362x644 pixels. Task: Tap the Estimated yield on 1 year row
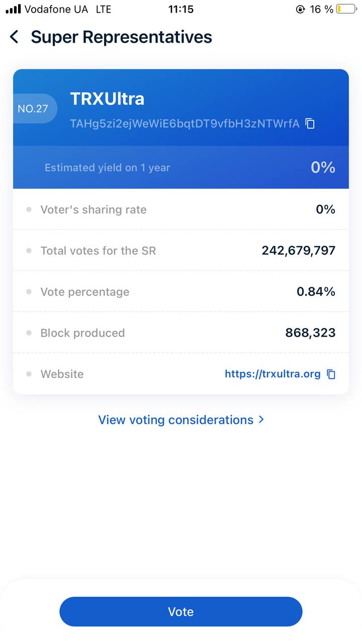point(181,168)
